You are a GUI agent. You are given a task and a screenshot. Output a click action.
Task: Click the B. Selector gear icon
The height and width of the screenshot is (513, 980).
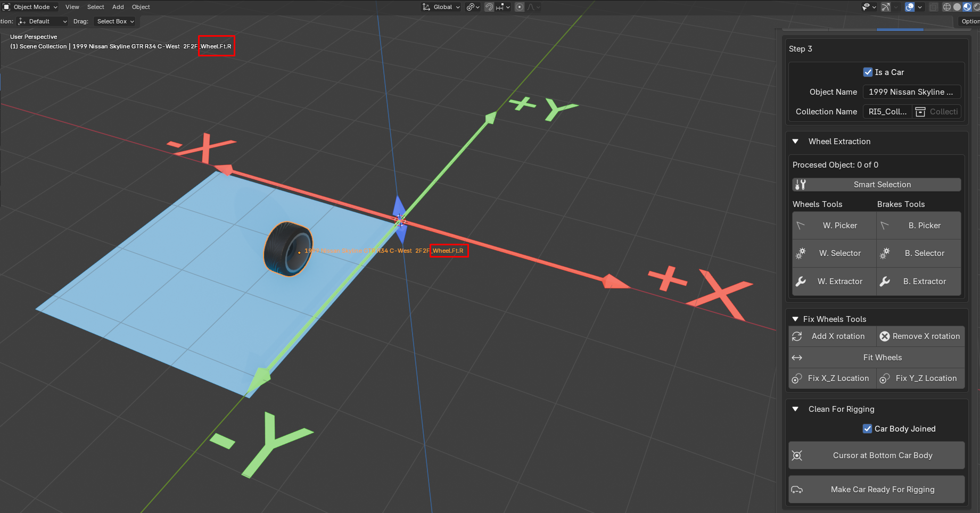coord(885,253)
